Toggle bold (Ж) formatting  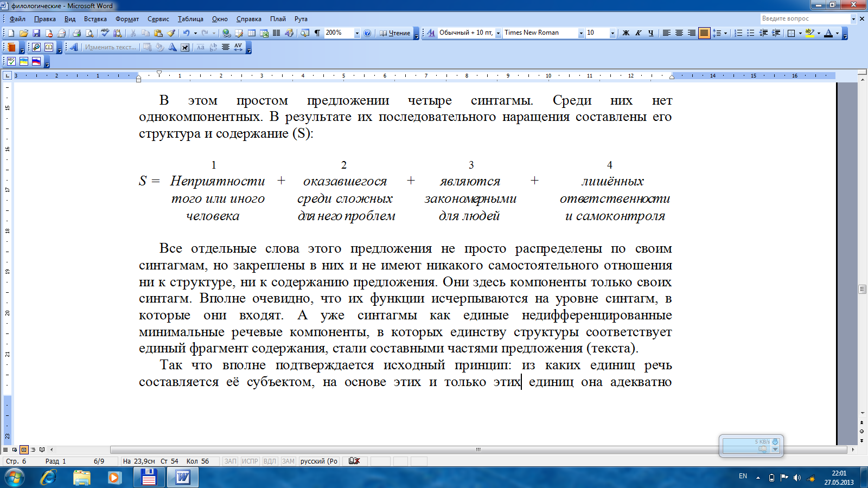click(626, 33)
